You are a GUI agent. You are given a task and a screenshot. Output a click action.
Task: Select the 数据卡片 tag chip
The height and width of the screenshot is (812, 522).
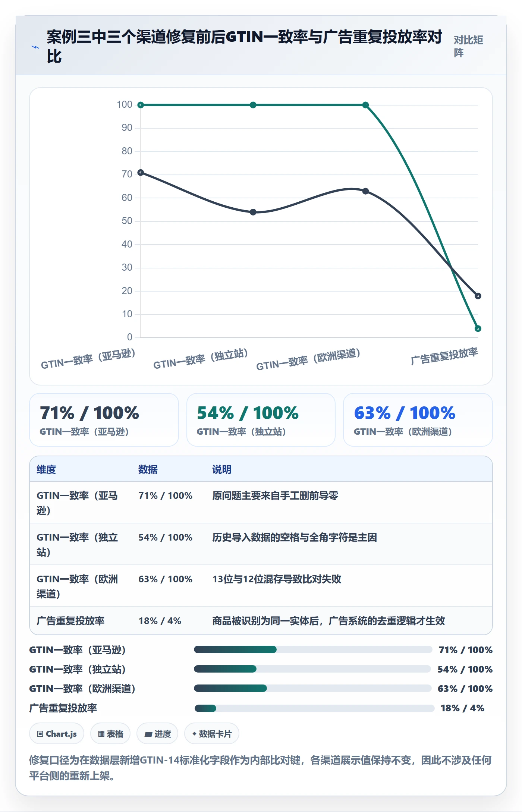click(212, 734)
